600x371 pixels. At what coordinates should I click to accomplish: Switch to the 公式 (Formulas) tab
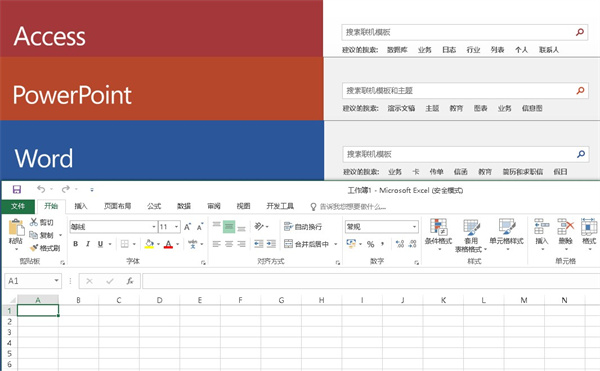click(154, 206)
